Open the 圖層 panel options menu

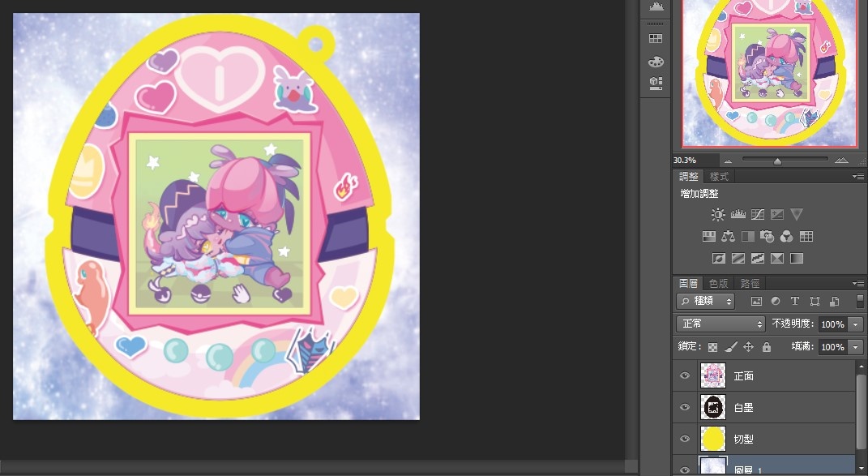858,283
